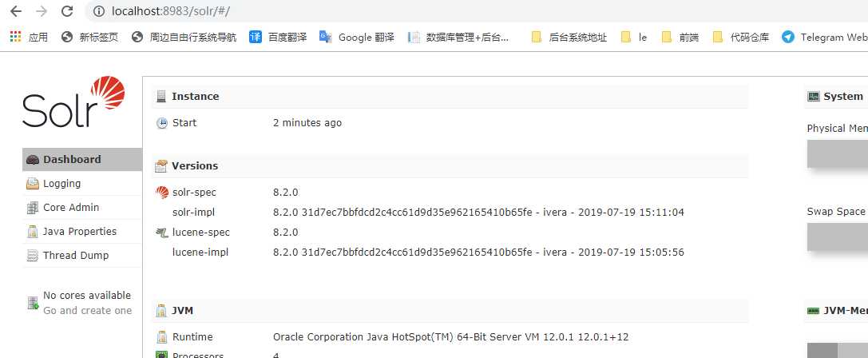Click the JVM-Memory usage bar
Image resolution: width=868 pixels, height=358 pixels.
click(x=838, y=350)
